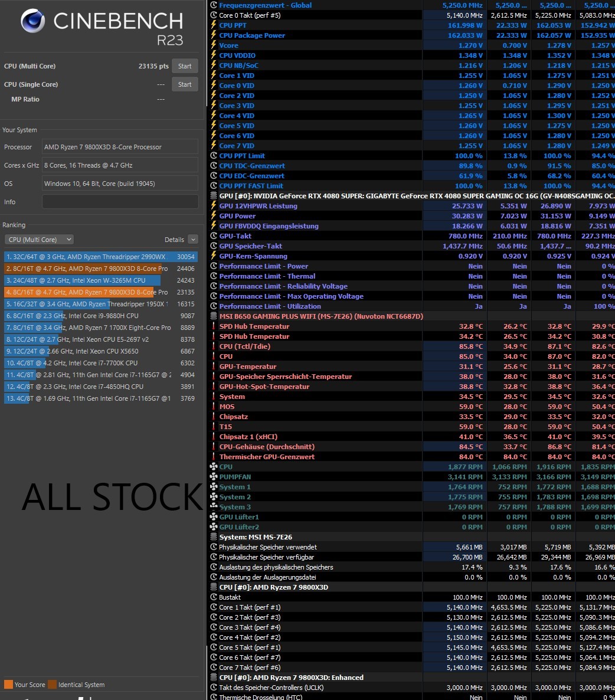Select the Xeon W-3265M ranking entry

point(100,280)
